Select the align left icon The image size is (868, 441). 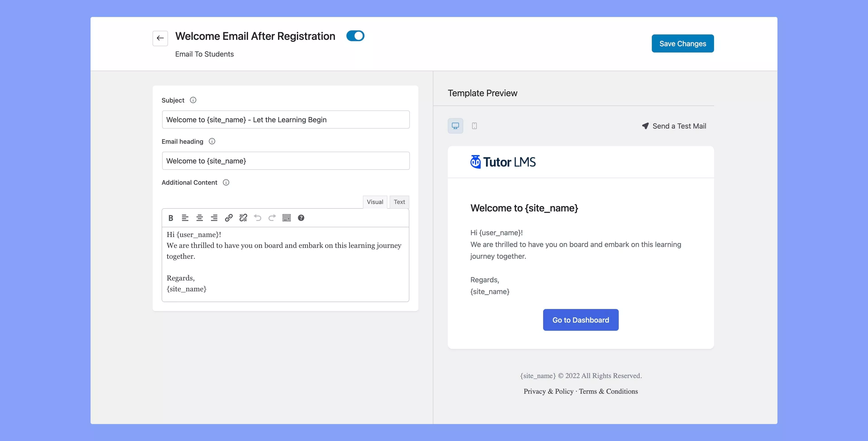185,218
